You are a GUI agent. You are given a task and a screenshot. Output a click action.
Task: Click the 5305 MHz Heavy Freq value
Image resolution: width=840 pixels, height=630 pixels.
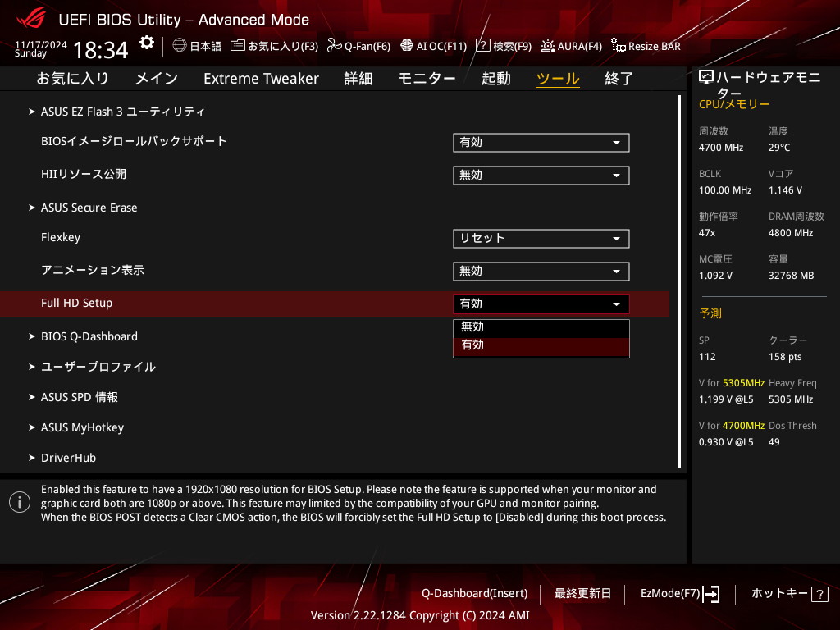tap(791, 399)
